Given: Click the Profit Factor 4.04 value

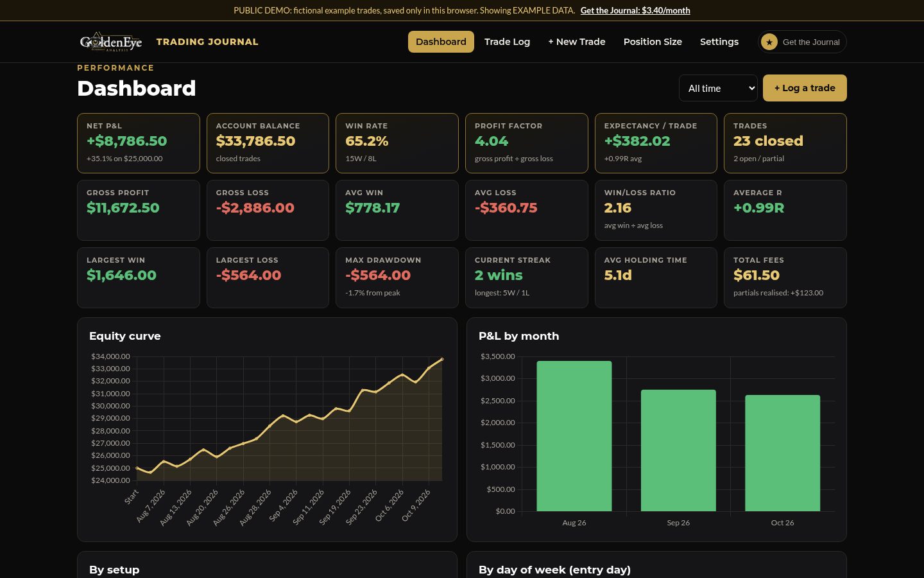Looking at the screenshot, I should [492, 141].
